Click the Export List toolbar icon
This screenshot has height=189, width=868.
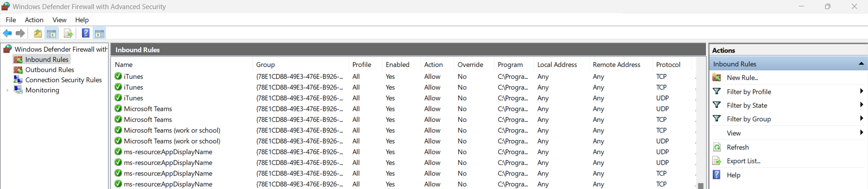pyautogui.click(x=68, y=33)
